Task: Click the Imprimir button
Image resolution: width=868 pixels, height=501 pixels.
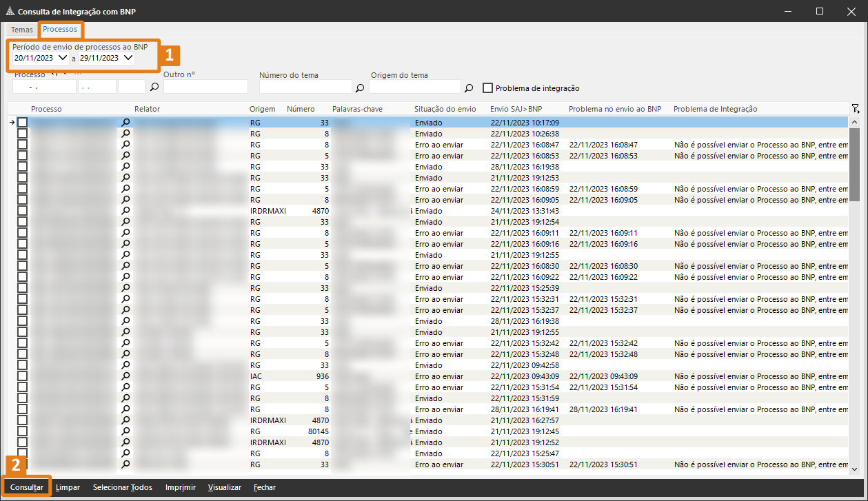Action: coord(181,487)
